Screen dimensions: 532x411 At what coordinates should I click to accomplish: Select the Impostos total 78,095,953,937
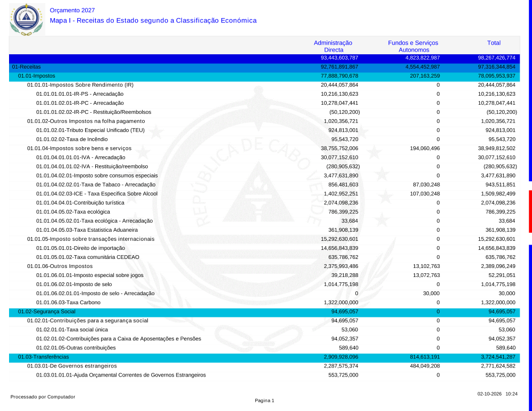tap(496, 76)
